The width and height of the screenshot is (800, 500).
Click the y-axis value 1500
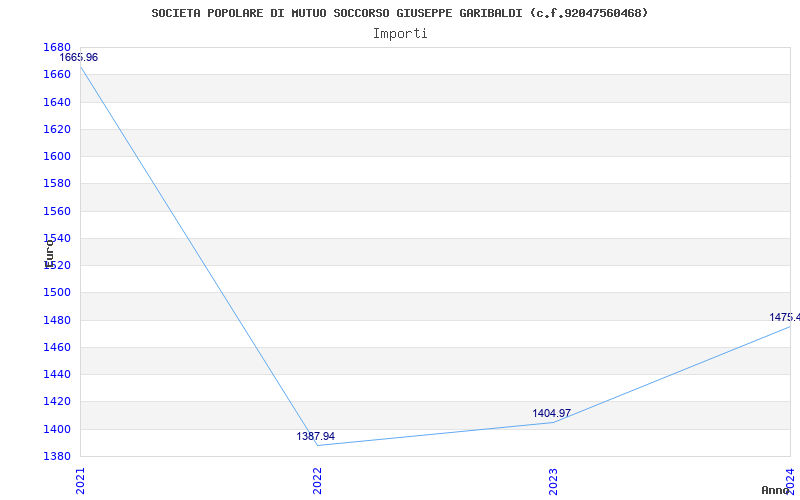[57, 292]
